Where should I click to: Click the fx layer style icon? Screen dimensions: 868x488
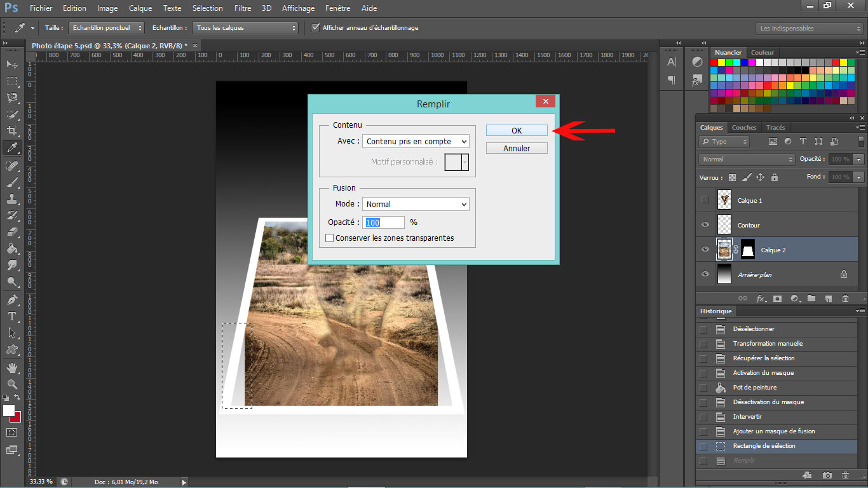click(x=760, y=298)
